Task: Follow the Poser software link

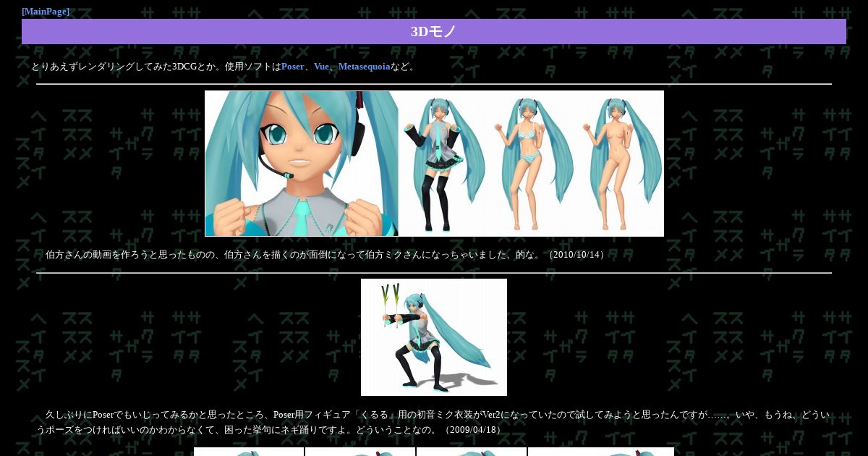Action: (293, 67)
